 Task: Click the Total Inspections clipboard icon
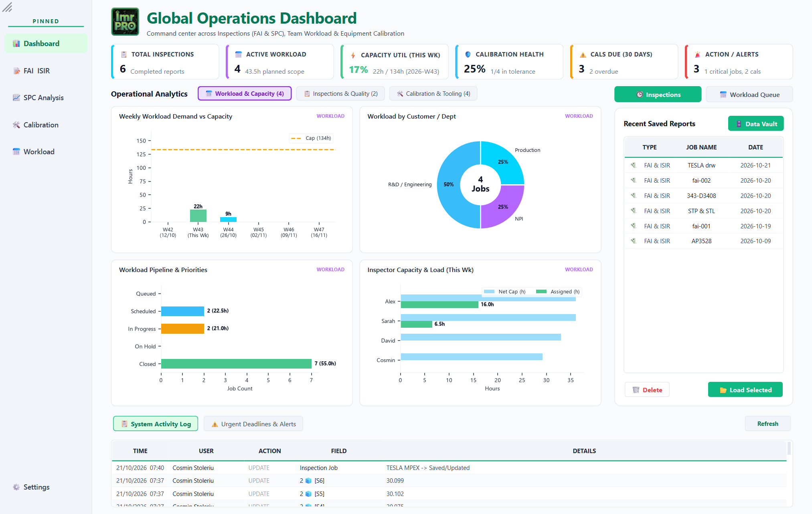pos(124,54)
